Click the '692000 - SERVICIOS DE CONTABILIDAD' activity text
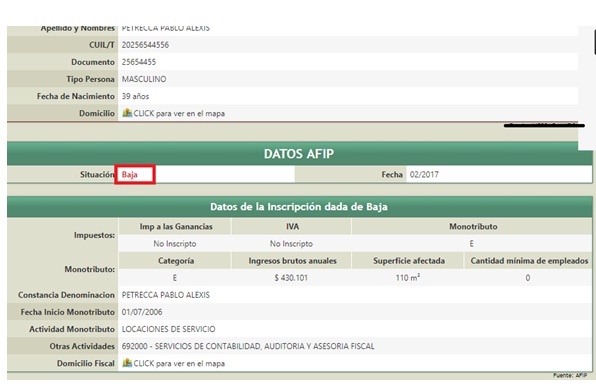The width and height of the screenshot is (596, 389). point(248,346)
